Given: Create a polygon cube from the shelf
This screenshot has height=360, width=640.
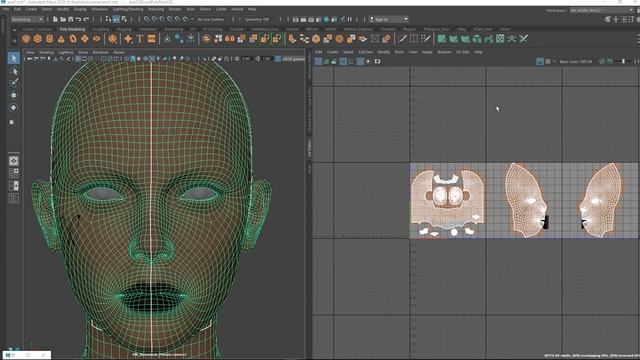Looking at the screenshot, I should 38,39.
